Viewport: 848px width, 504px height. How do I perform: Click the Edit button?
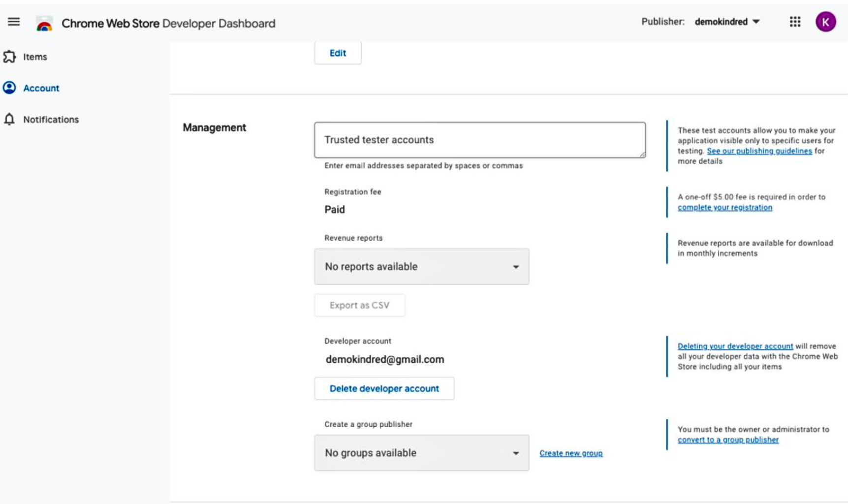coord(338,53)
